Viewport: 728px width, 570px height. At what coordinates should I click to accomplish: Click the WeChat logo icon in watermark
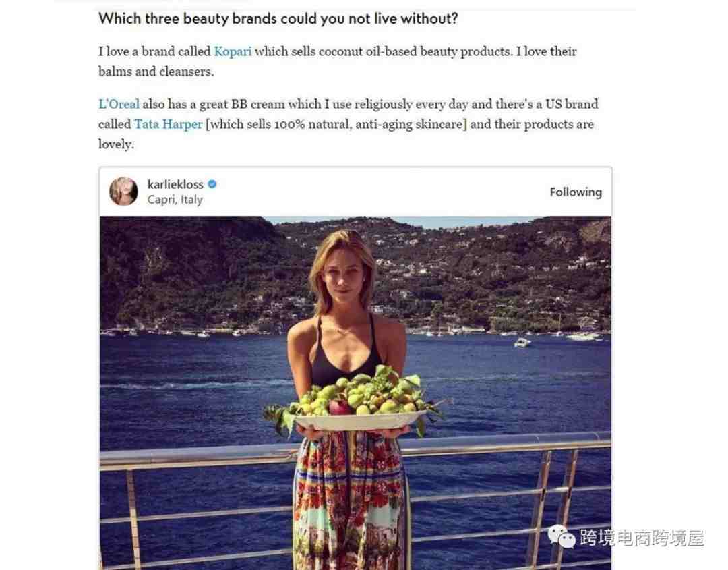562,537
